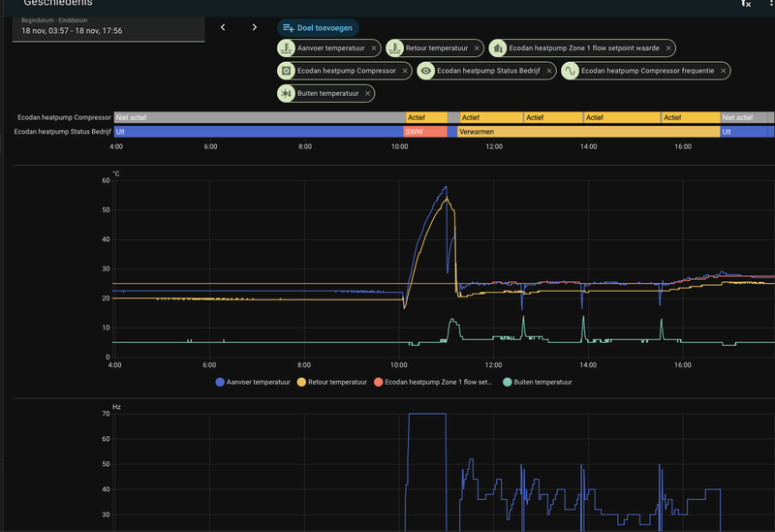Toggle the Retour temperatuur legend series
This screenshot has width=775, height=532.
(331, 382)
